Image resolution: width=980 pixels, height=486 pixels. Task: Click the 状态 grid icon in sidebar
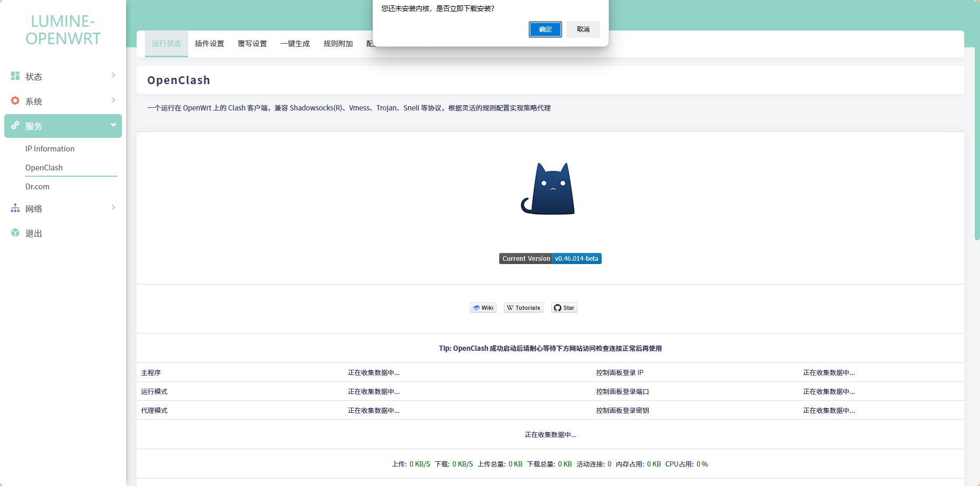pos(15,76)
